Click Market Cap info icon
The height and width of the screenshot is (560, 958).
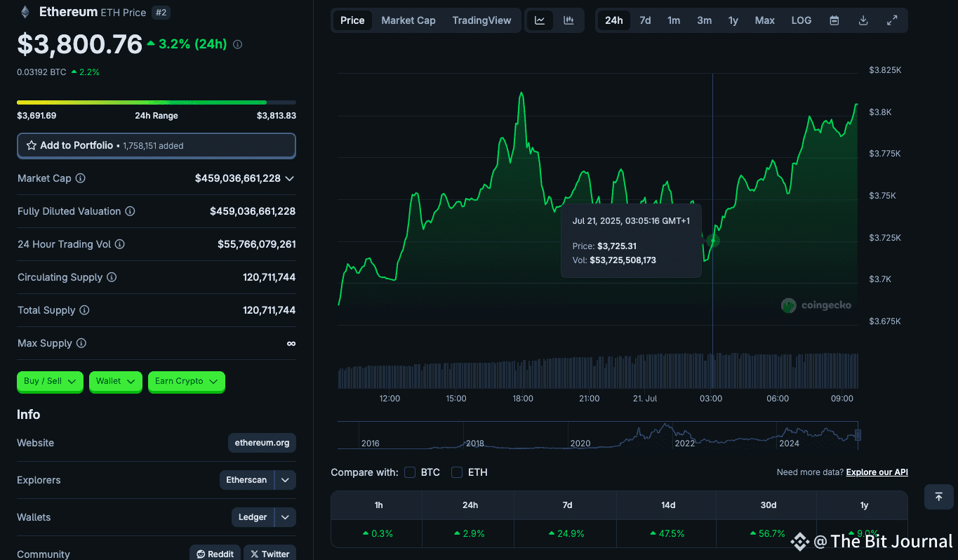point(80,178)
